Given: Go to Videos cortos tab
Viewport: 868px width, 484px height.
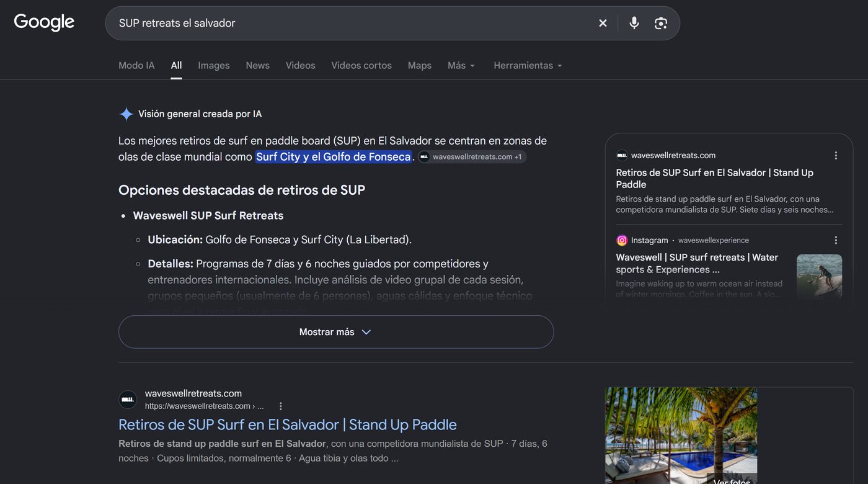Looking at the screenshot, I should (x=361, y=65).
